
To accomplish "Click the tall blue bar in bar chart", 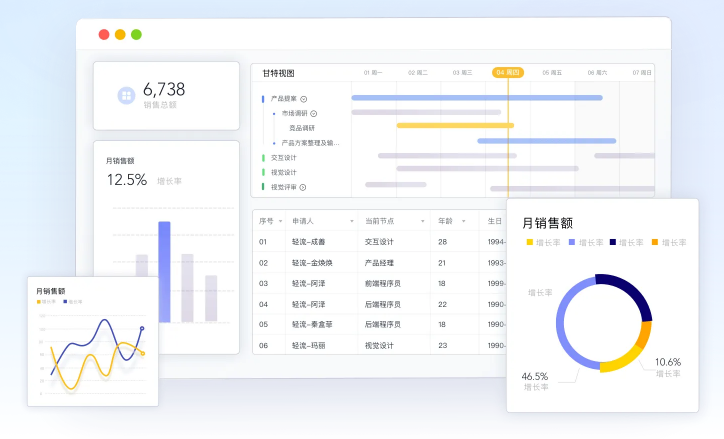I will click(x=164, y=270).
